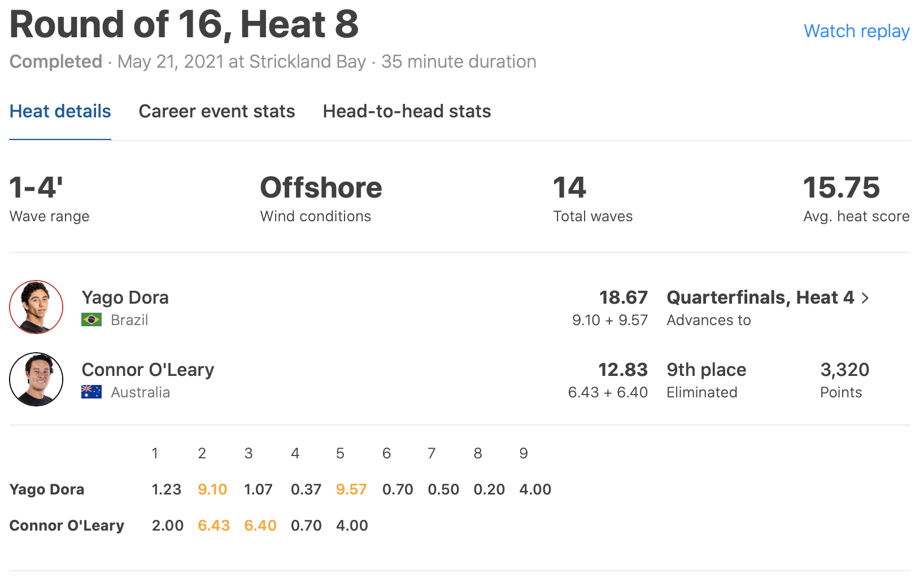Open Quarterfinals, Heat 4 link
The width and height of the screenshot is (924, 578).
[x=760, y=297]
